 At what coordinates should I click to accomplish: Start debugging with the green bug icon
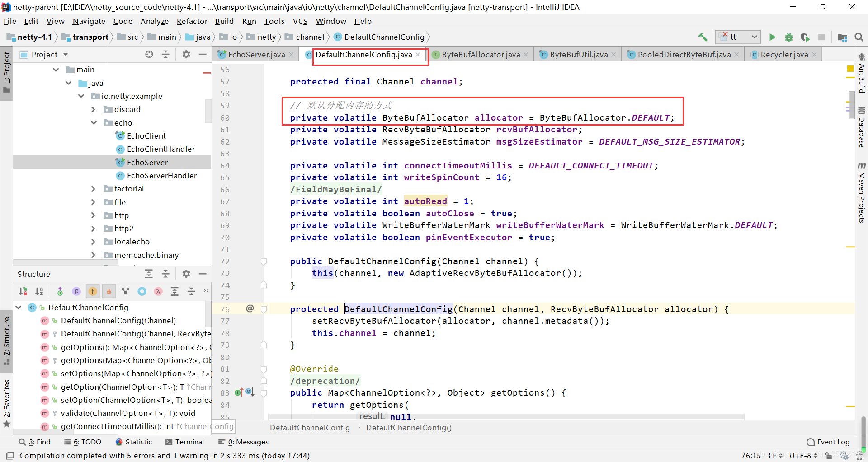click(789, 37)
